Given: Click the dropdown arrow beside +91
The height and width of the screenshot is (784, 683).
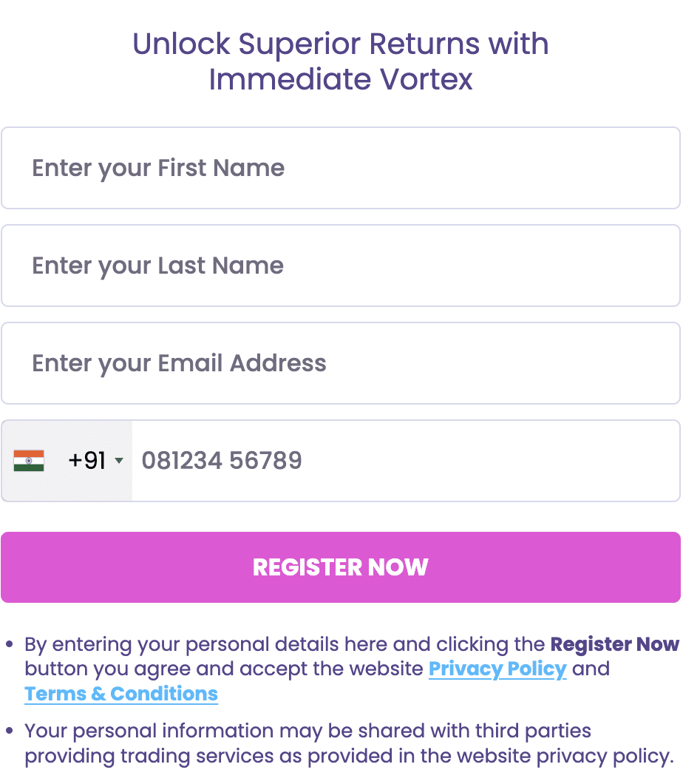Looking at the screenshot, I should point(119,461).
